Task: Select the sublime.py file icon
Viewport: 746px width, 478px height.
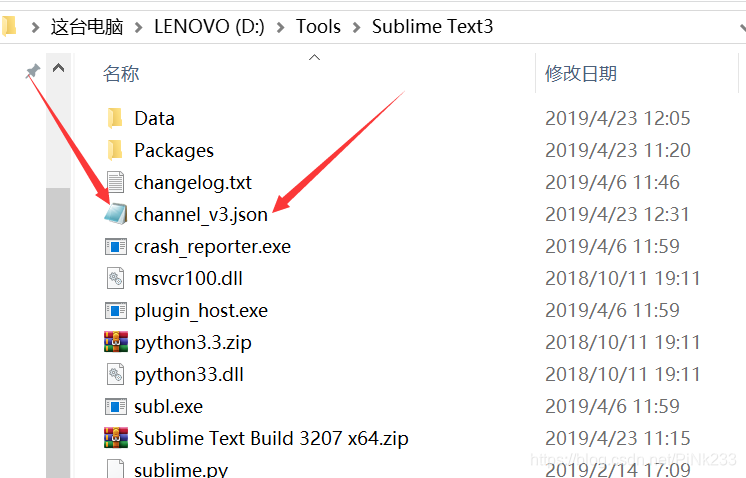Action: [x=116, y=468]
